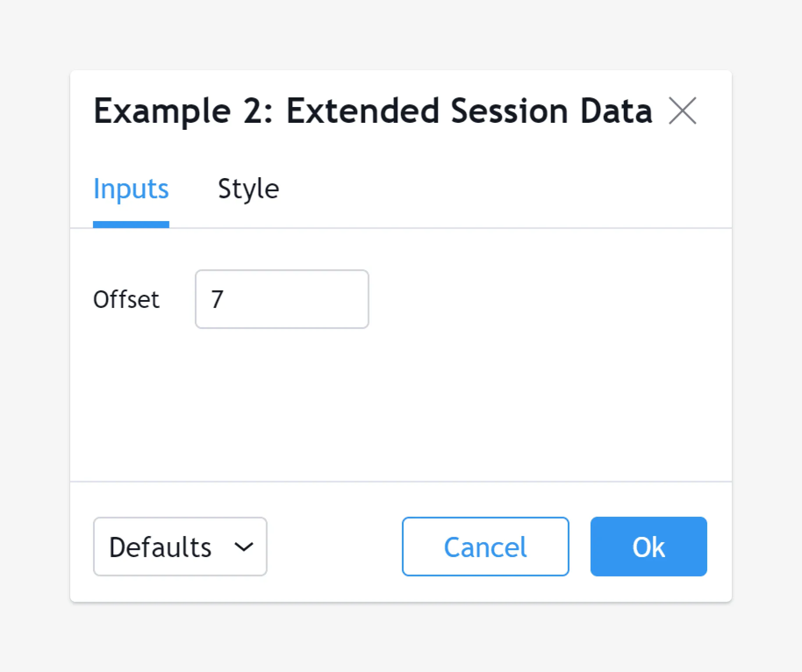Close the Extended Session Data dialog
The width and height of the screenshot is (802, 672).
pyautogui.click(x=682, y=111)
